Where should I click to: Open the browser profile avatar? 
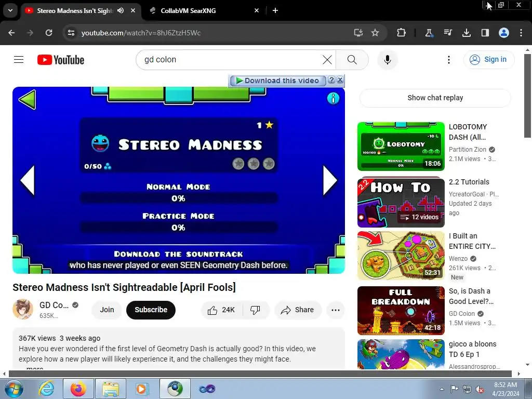[504, 33]
